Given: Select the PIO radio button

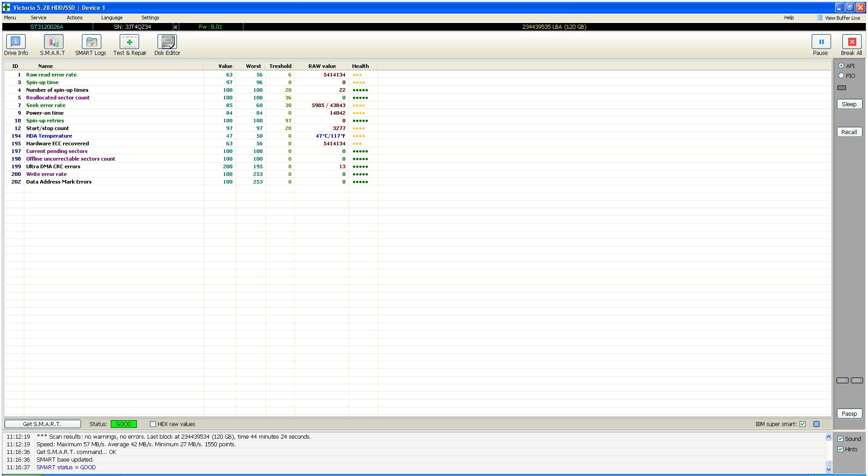Looking at the screenshot, I should pyautogui.click(x=841, y=76).
